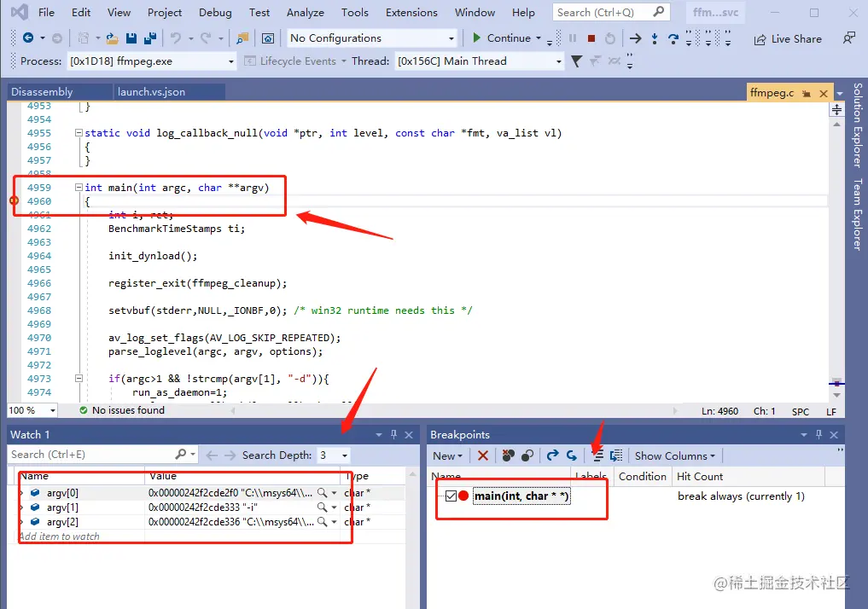Click the magnifier icon in argv[1] row

pos(322,507)
